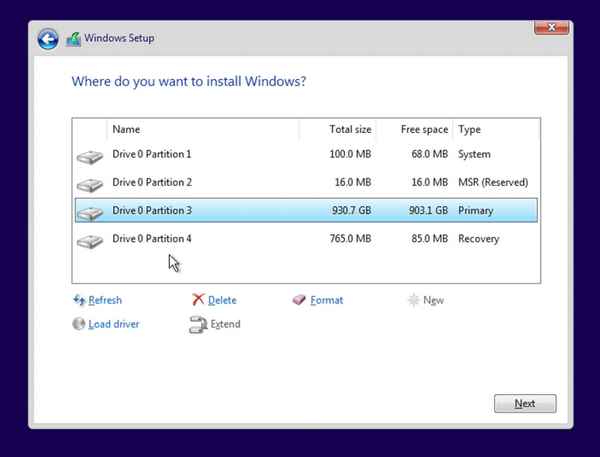Click the drive icon for Partition 1
Screen dimensions: 600x457
(x=90, y=157)
